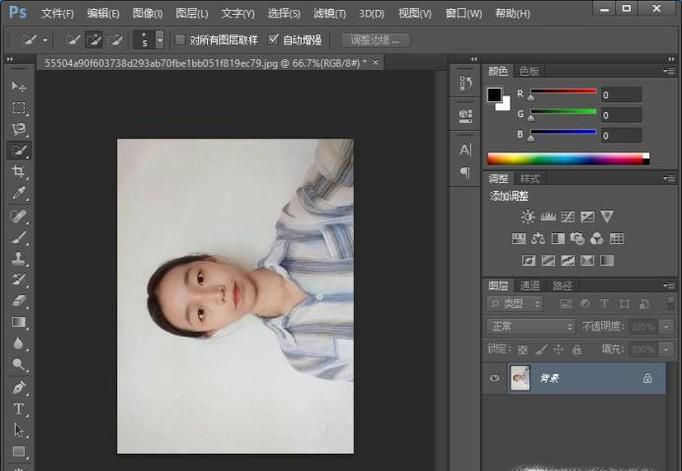Open the Paragraph panel icon
Image resolution: width=682 pixels, height=471 pixels.
pyautogui.click(x=465, y=173)
